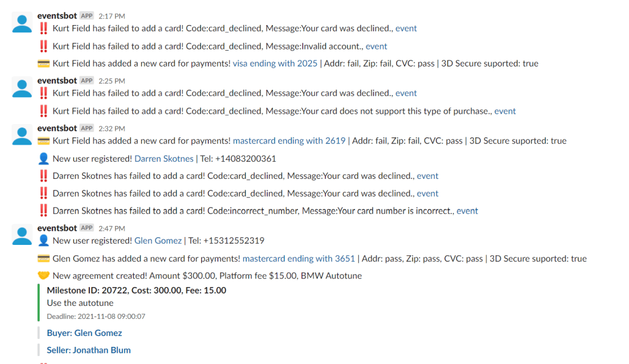Open the 'mastercard ending with 3651' link
629x364 pixels.
[298, 259]
